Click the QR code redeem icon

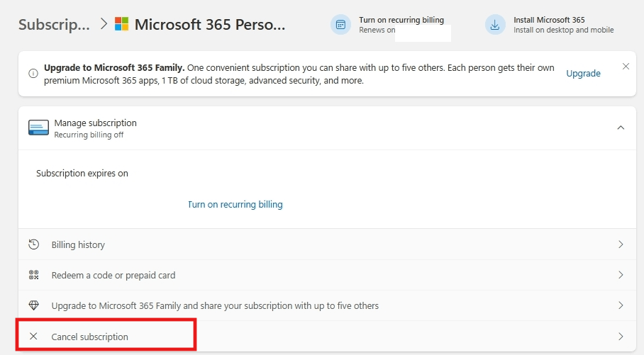pyautogui.click(x=33, y=275)
